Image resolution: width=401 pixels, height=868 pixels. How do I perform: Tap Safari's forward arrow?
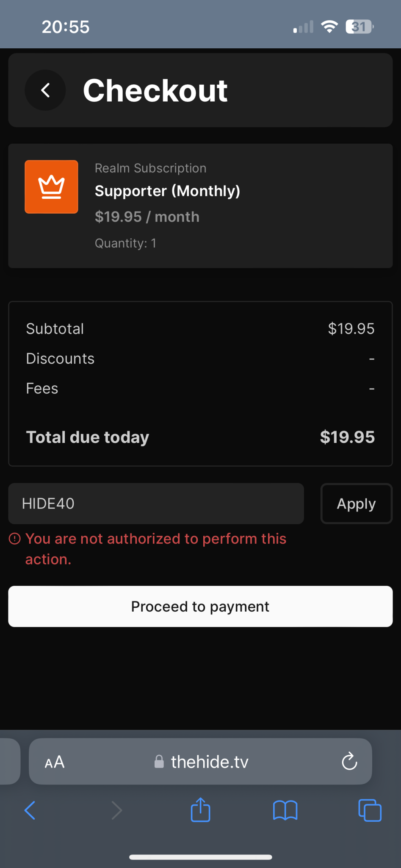116,811
